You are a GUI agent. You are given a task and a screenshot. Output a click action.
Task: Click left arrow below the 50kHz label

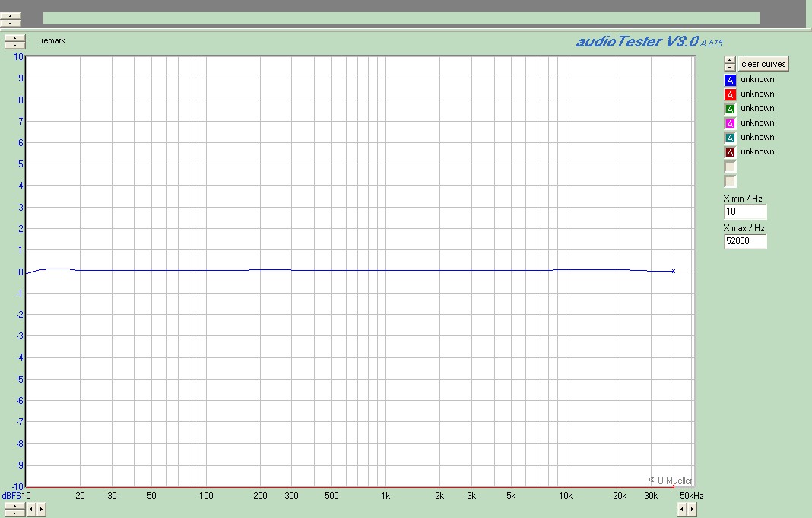point(682,510)
